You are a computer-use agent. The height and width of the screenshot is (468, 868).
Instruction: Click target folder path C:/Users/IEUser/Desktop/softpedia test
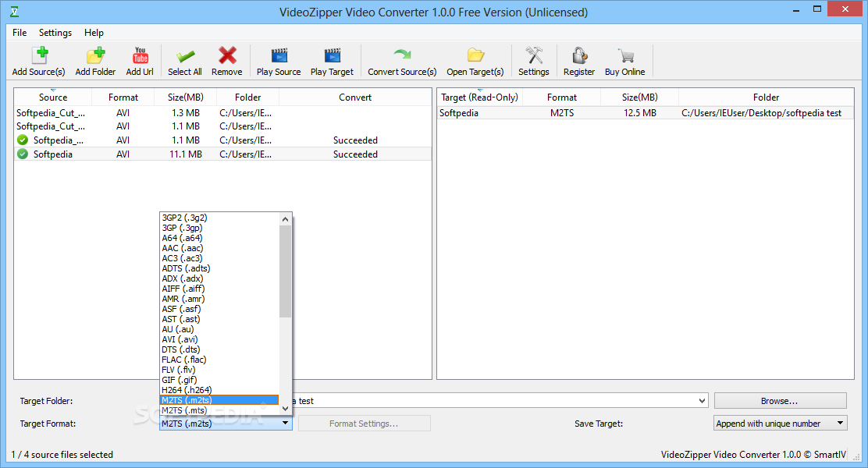761,113
